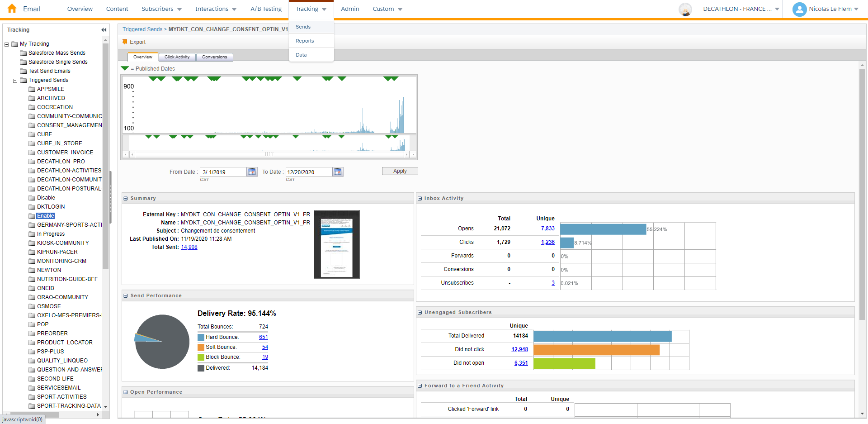Collapse the Inbox Activity section

420,199
